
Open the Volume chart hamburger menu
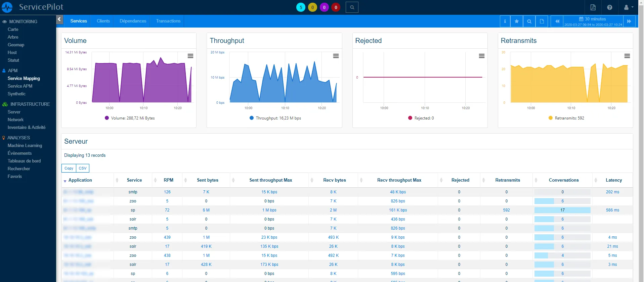pyautogui.click(x=190, y=56)
